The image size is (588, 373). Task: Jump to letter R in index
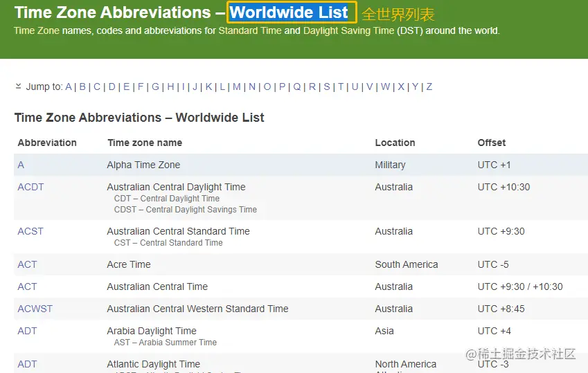312,87
